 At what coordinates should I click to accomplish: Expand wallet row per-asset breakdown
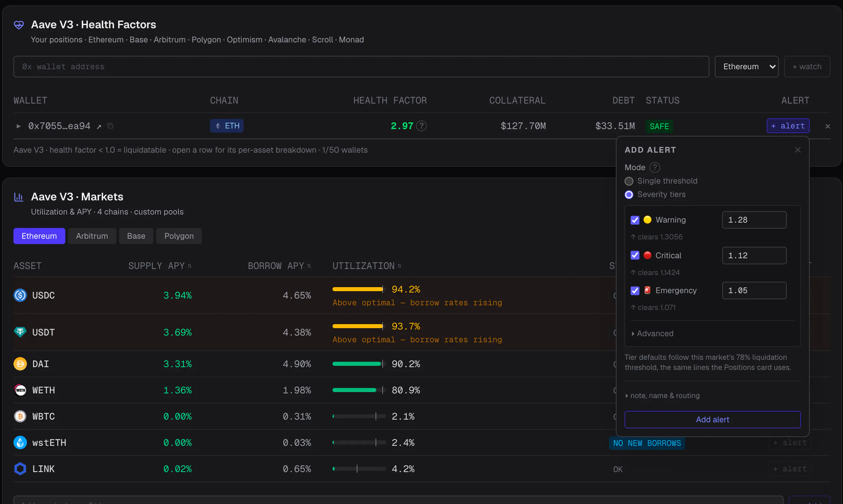18,126
